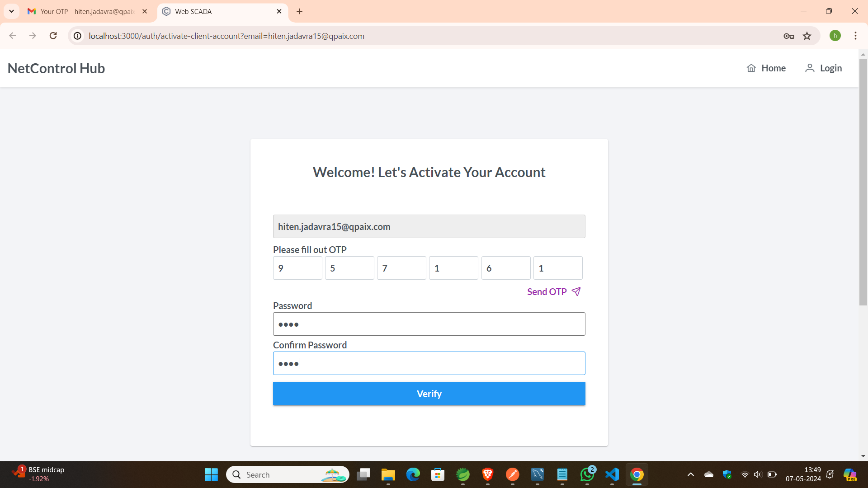Viewport: 868px width, 488px height.
Task: Click the NetControl Hub brand title
Action: pyautogui.click(x=56, y=68)
